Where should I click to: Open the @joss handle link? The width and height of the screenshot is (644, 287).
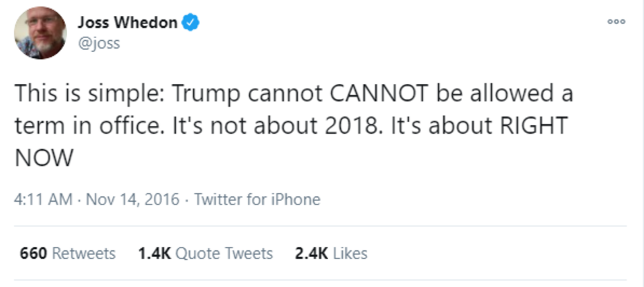(x=98, y=43)
